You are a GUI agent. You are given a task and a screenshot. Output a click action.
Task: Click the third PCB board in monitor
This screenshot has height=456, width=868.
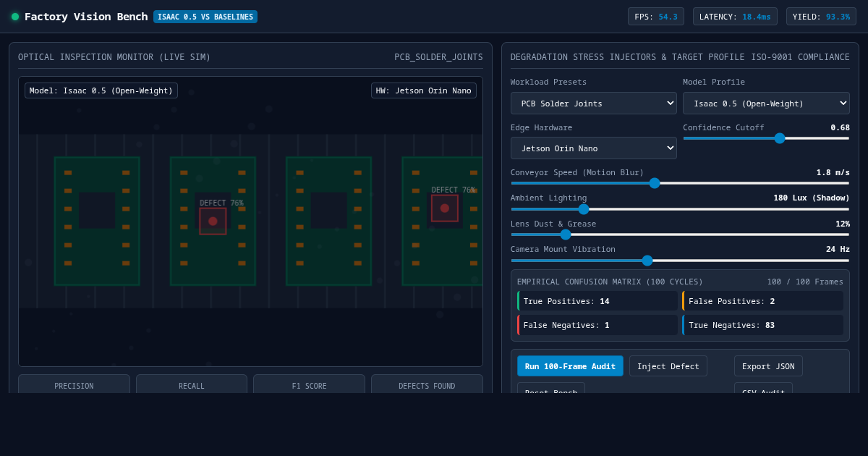(329, 221)
